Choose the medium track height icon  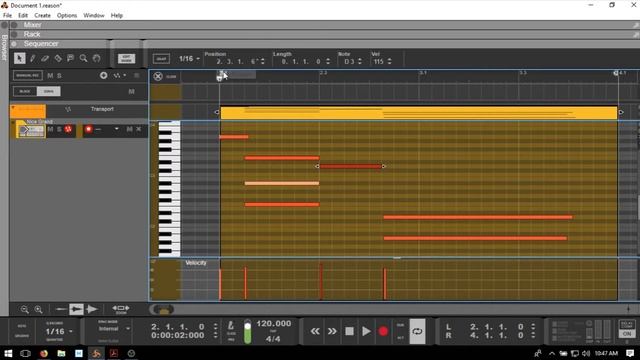pos(76,309)
